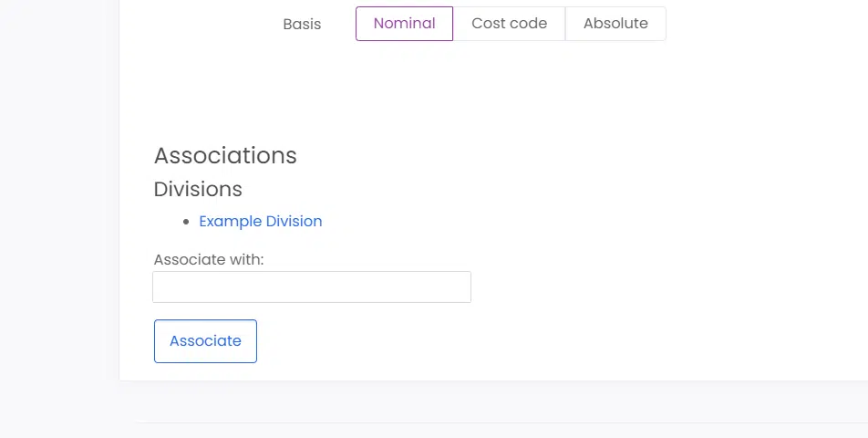
Task: Pick Cost code as the basis
Action: (510, 24)
